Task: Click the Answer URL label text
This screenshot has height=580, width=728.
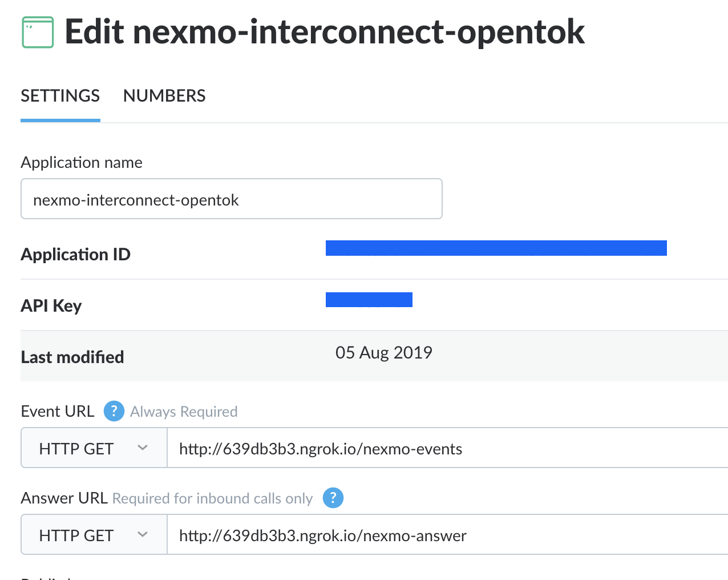Action: 64,498
